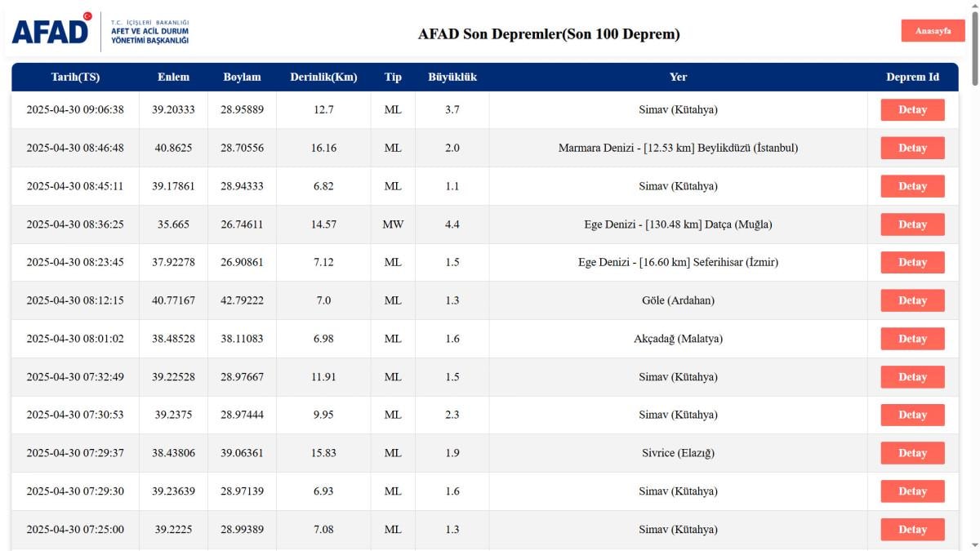Open the Anasayfa home button
The width and height of the screenshot is (980, 551).
click(x=933, y=31)
